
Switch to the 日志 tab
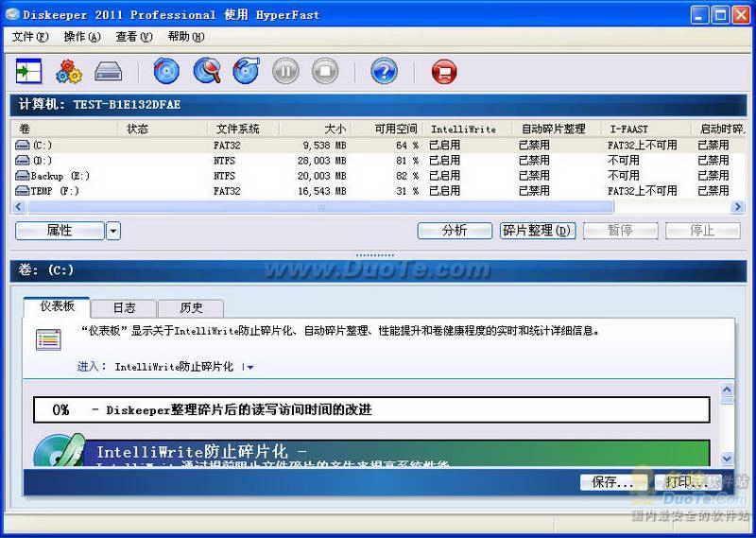coord(124,308)
